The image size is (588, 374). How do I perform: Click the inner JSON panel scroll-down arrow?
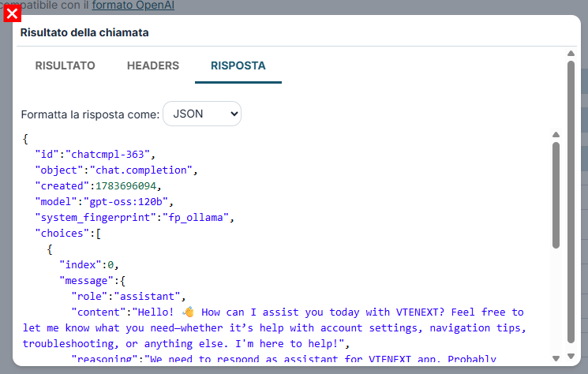click(x=556, y=358)
